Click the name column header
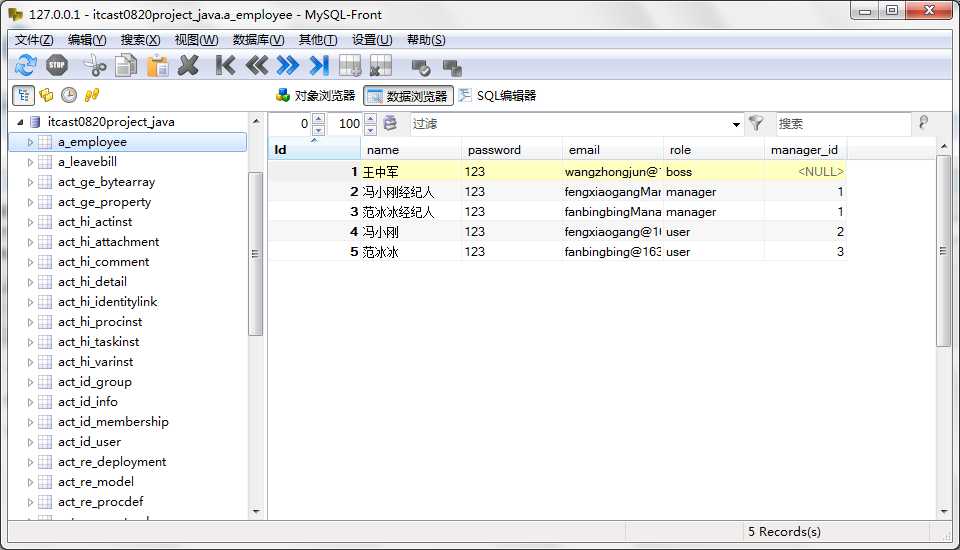 (410, 149)
